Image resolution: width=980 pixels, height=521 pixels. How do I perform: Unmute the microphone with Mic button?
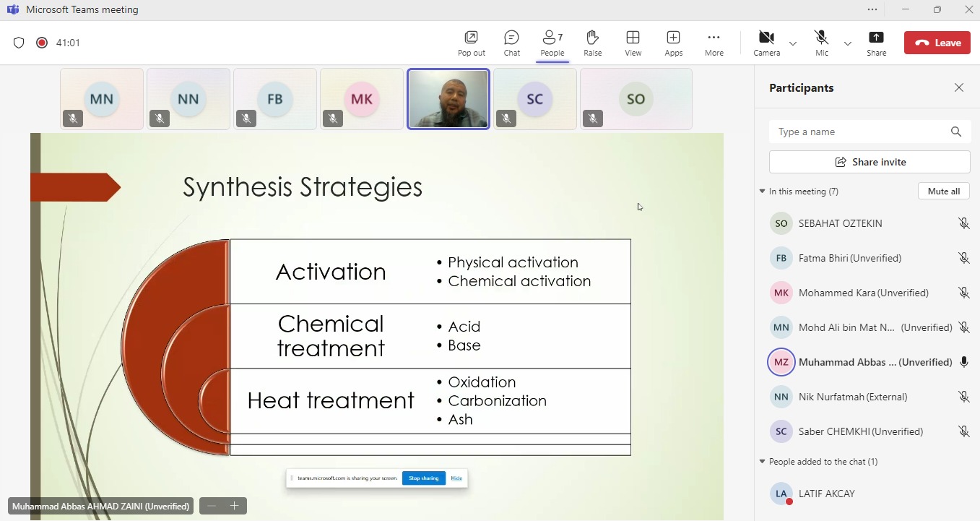click(821, 43)
